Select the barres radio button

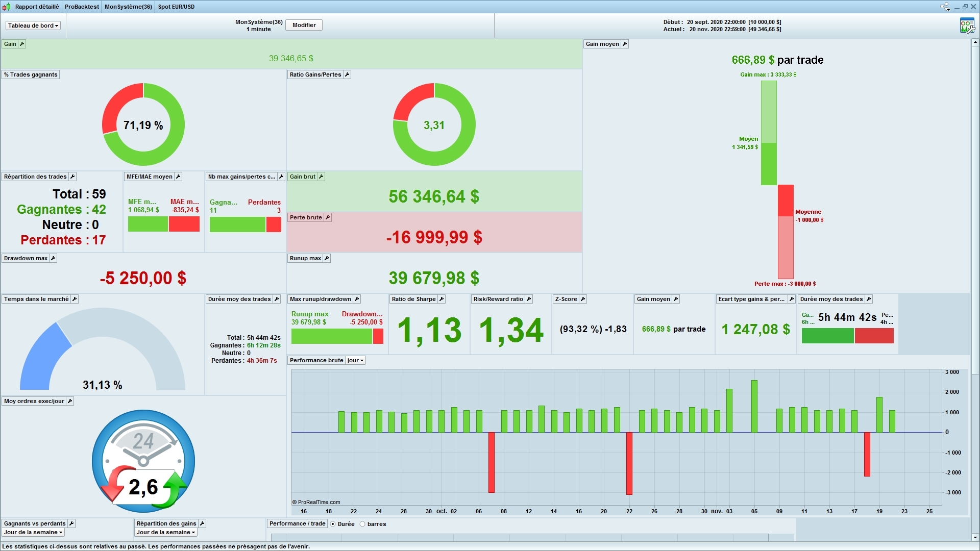coord(362,524)
